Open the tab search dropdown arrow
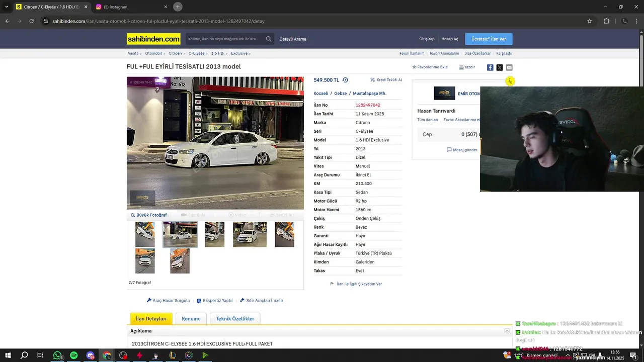Screen dimensions: 644x362 click(x=7, y=7)
